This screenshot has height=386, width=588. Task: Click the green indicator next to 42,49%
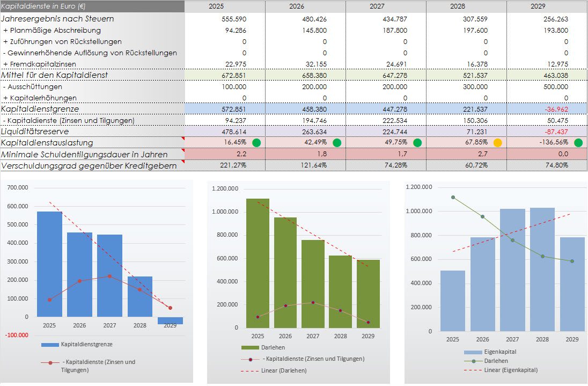tap(337, 143)
